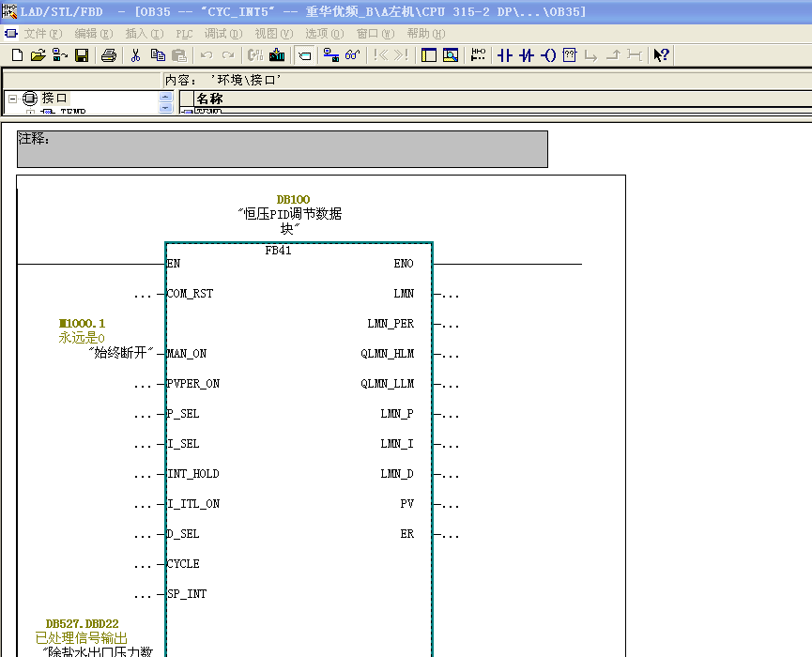The image size is (812, 657).
Task: Click the 名称 column header
Action: (x=209, y=99)
